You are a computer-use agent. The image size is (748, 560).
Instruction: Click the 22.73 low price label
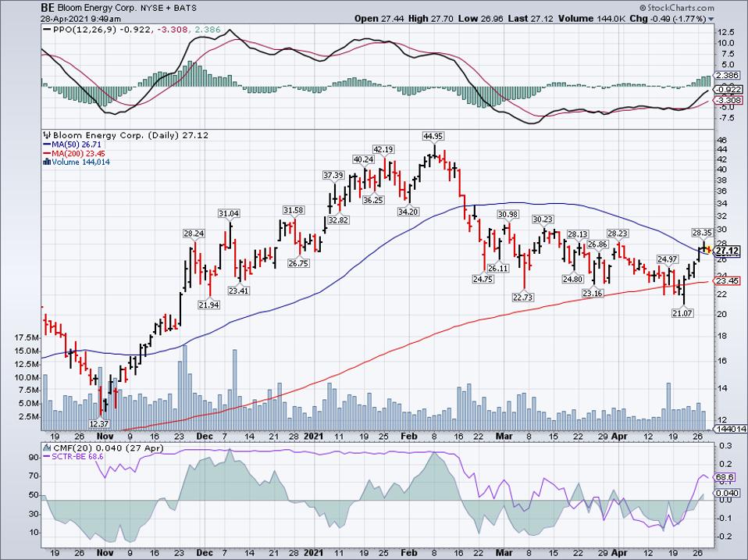[523, 298]
